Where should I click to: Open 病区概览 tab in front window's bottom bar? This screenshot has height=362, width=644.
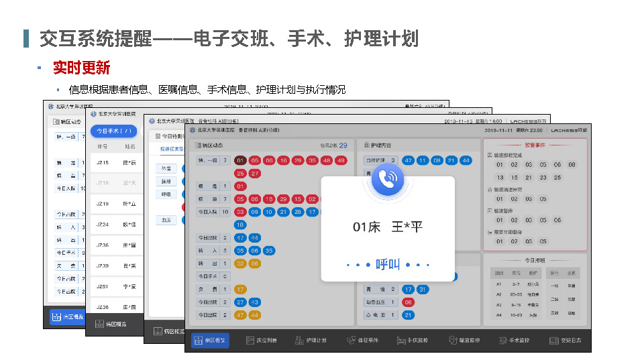coord(210,341)
